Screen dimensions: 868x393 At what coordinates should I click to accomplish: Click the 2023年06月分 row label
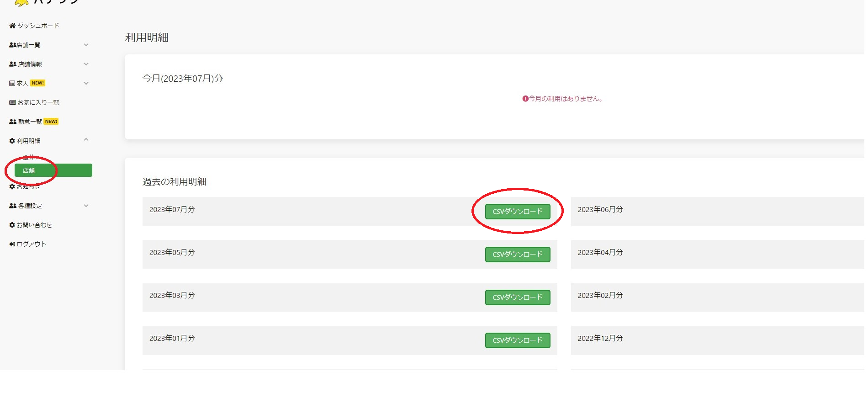click(600, 209)
